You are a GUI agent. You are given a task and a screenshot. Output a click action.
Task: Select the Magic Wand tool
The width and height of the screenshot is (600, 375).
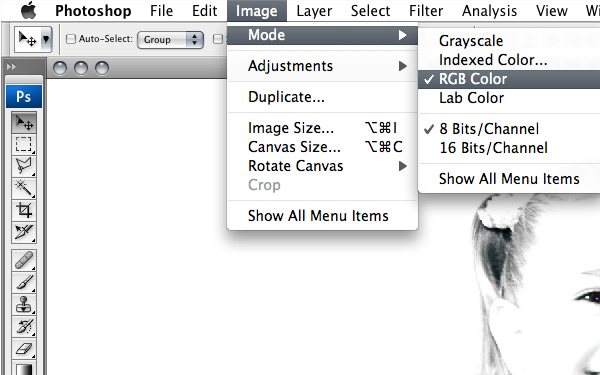(x=24, y=188)
